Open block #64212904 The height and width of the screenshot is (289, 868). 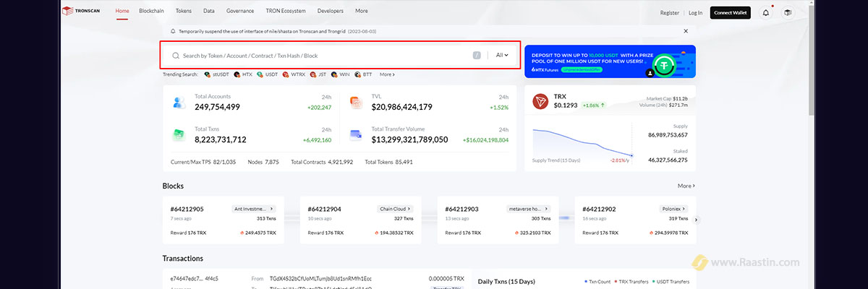[324, 209]
